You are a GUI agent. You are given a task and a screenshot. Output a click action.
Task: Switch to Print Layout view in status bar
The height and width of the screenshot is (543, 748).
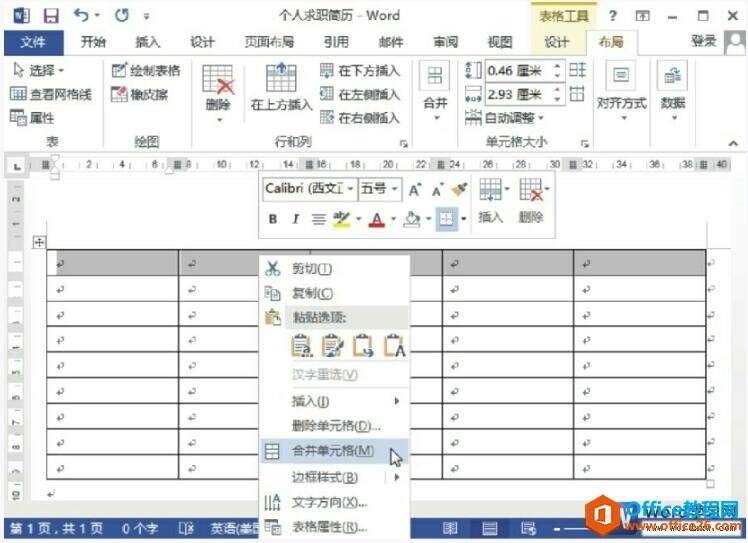tap(489, 528)
